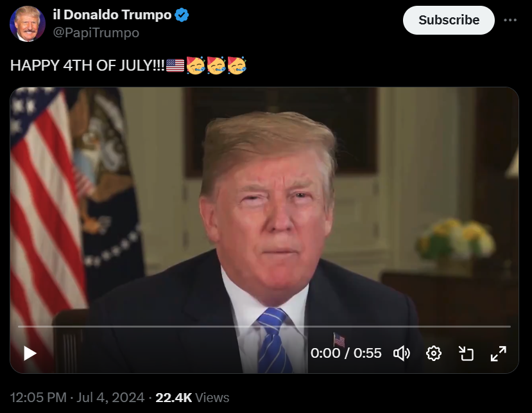Play the video
The width and height of the screenshot is (532, 413).
pyautogui.click(x=30, y=353)
